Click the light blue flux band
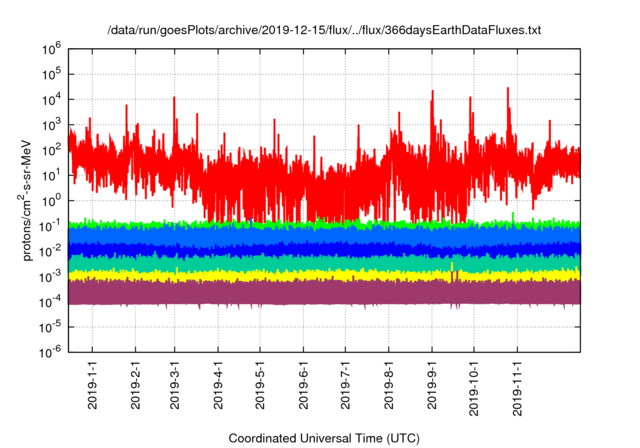The image size is (640, 448). click(324, 236)
